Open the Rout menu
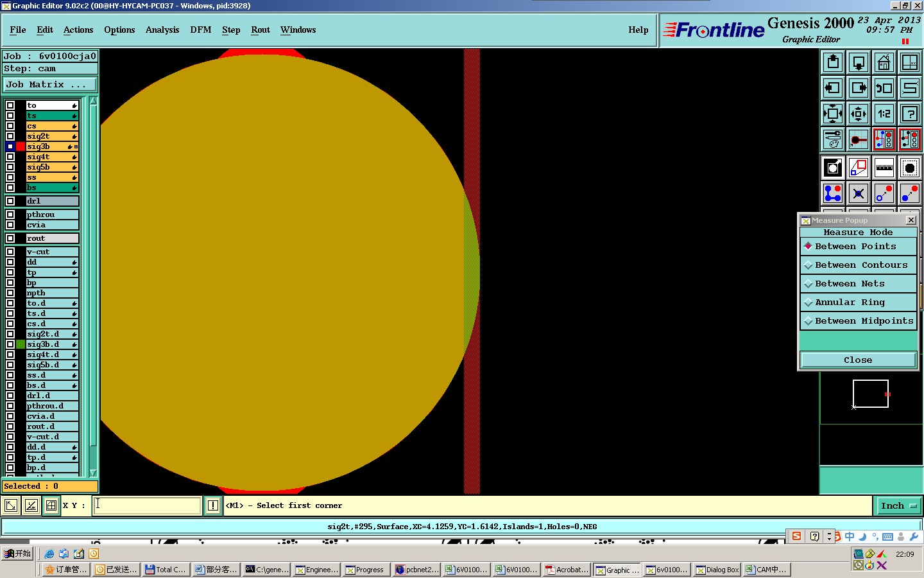 pos(261,30)
